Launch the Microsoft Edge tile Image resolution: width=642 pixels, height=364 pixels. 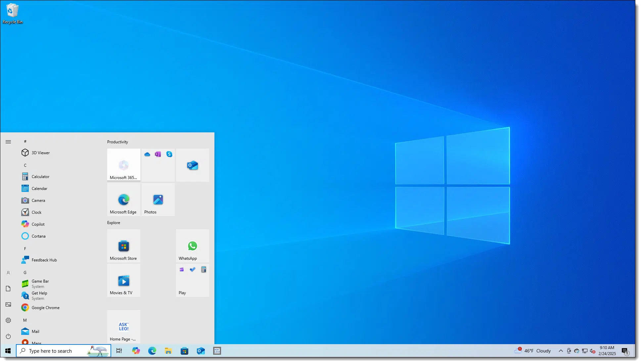tap(124, 200)
